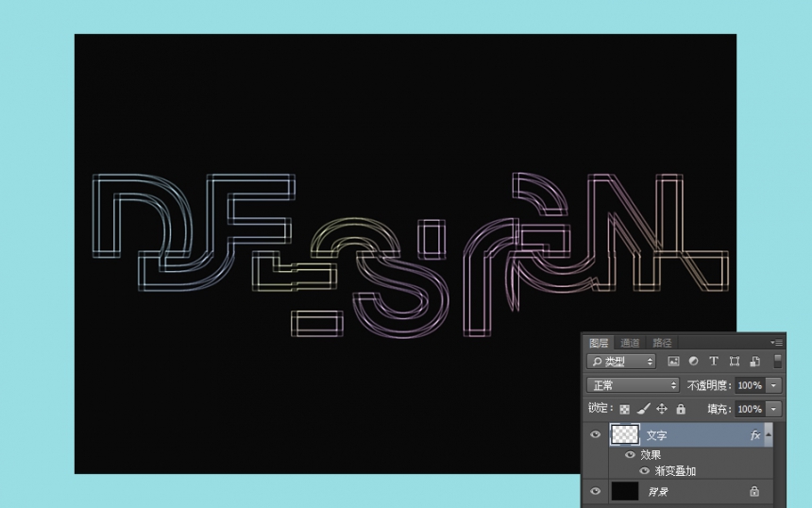Image resolution: width=812 pixels, height=508 pixels.
Task: Collapse the 文字 layer effects list arrow
Action: [x=769, y=434]
